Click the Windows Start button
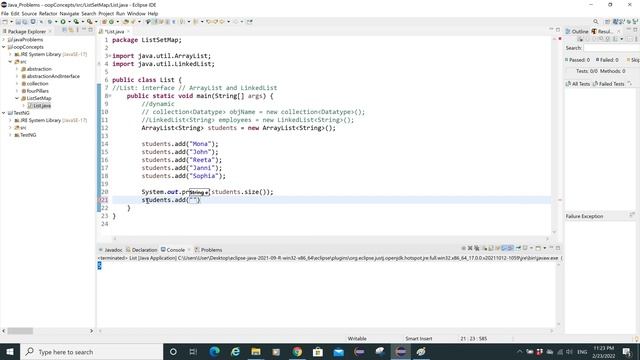 pyautogui.click(x=10, y=351)
